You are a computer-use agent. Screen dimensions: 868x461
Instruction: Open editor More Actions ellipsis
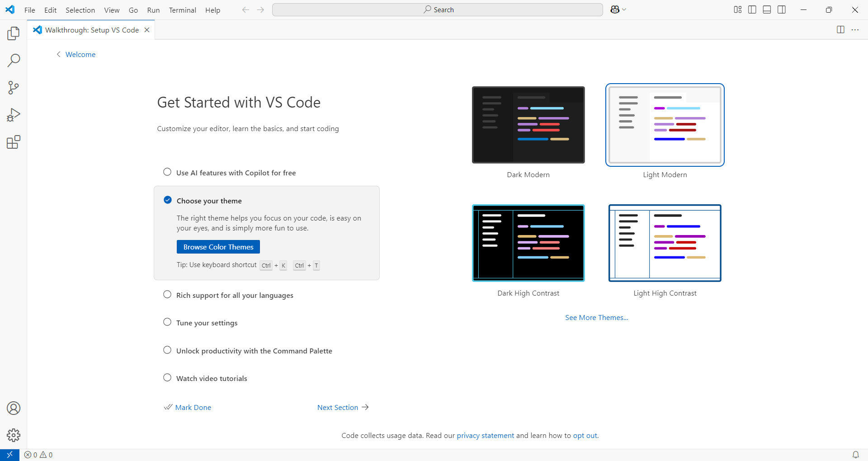(x=855, y=30)
